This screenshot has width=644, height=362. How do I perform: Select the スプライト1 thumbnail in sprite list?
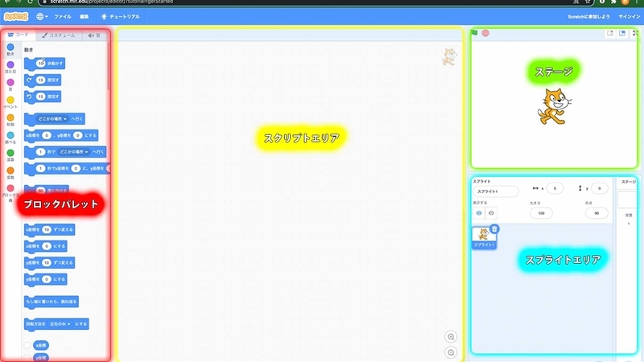click(484, 238)
